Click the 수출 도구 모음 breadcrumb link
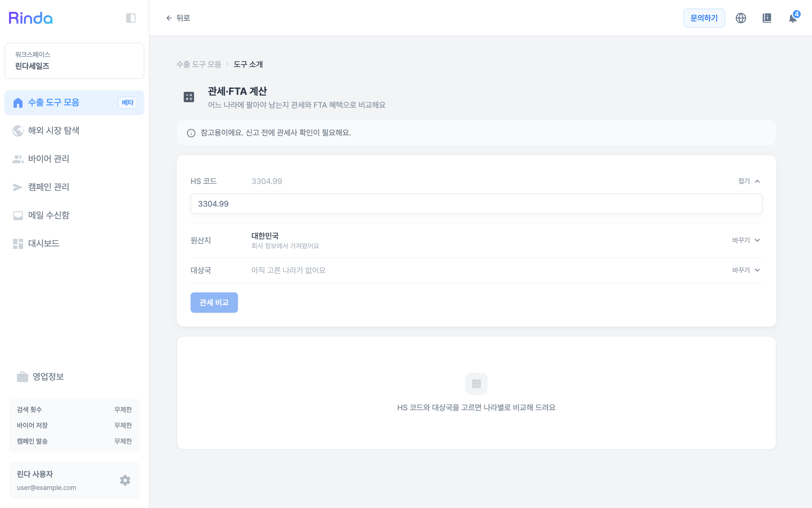Screen dimensions: 812x508 [199, 64]
